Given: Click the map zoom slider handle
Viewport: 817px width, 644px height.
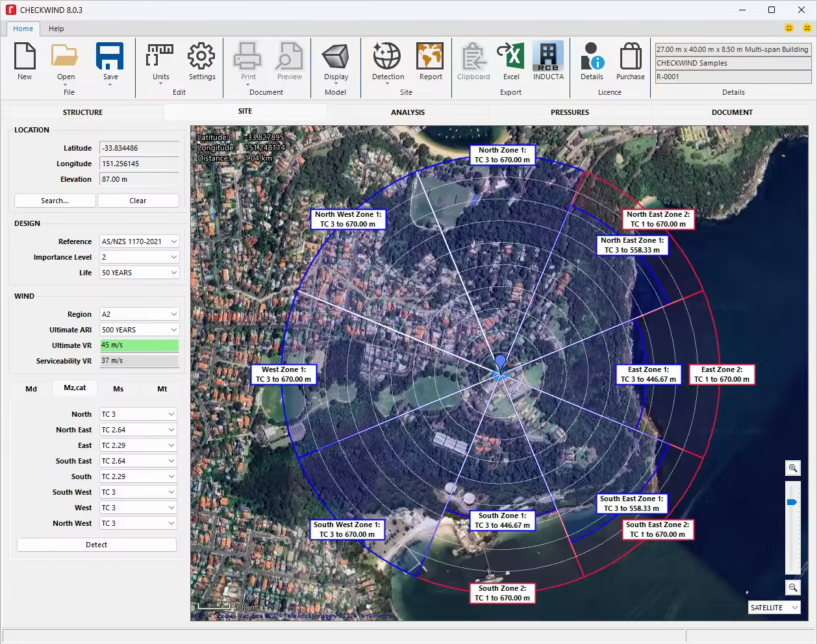Looking at the screenshot, I should point(792,502).
